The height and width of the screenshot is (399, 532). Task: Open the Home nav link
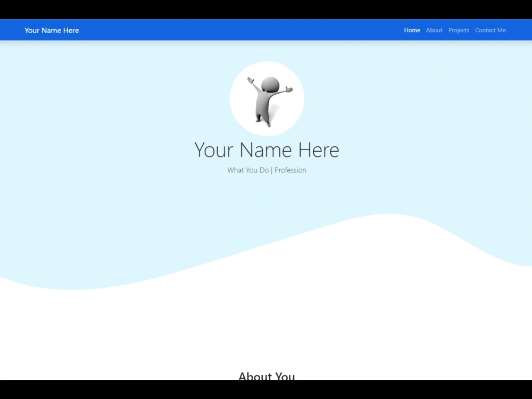(x=412, y=30)
